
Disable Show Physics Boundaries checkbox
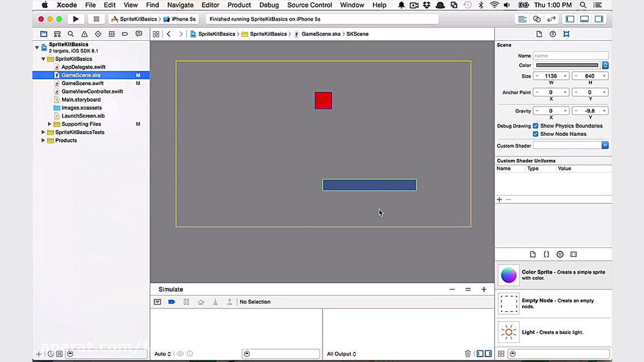[x=536, y=126]
